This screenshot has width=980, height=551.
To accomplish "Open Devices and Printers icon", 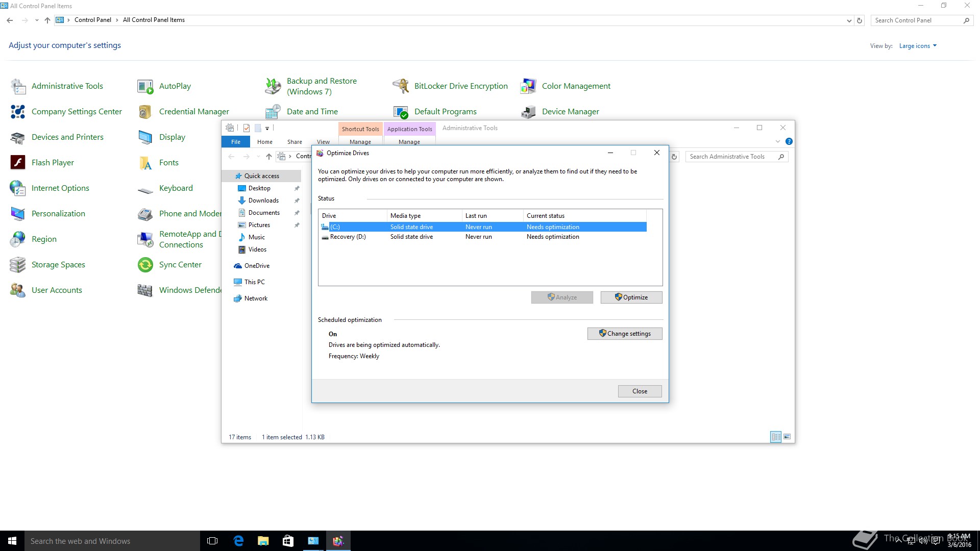I will pos(18,137).
